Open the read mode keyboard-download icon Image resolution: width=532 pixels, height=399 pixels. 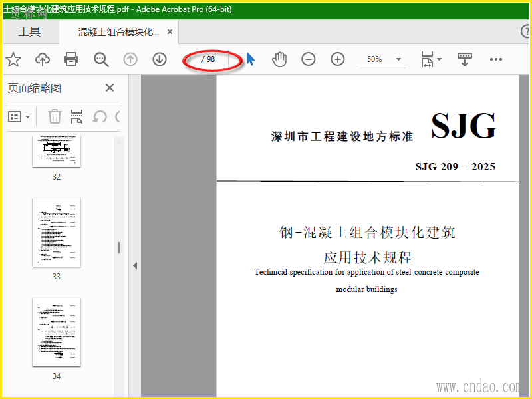click(465, 59)
